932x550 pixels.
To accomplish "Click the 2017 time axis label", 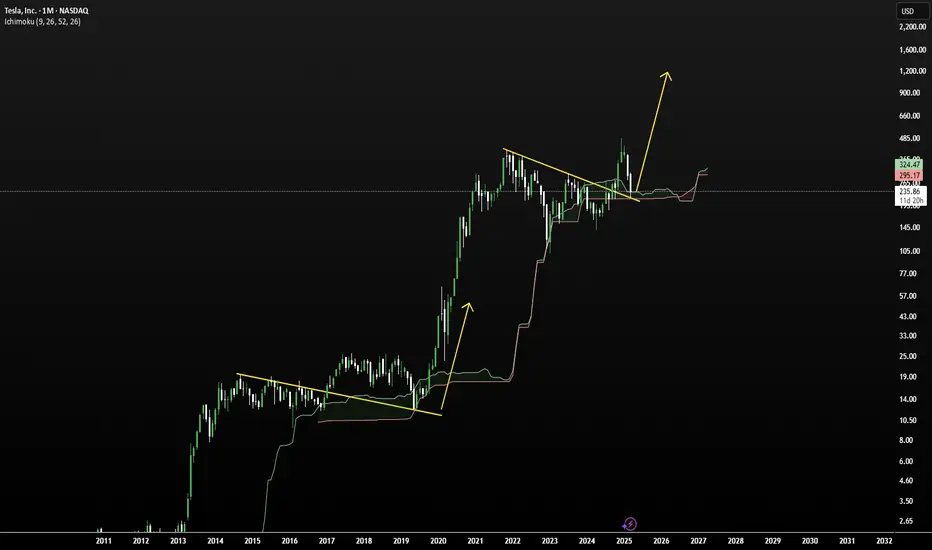I will click(326, 541).
